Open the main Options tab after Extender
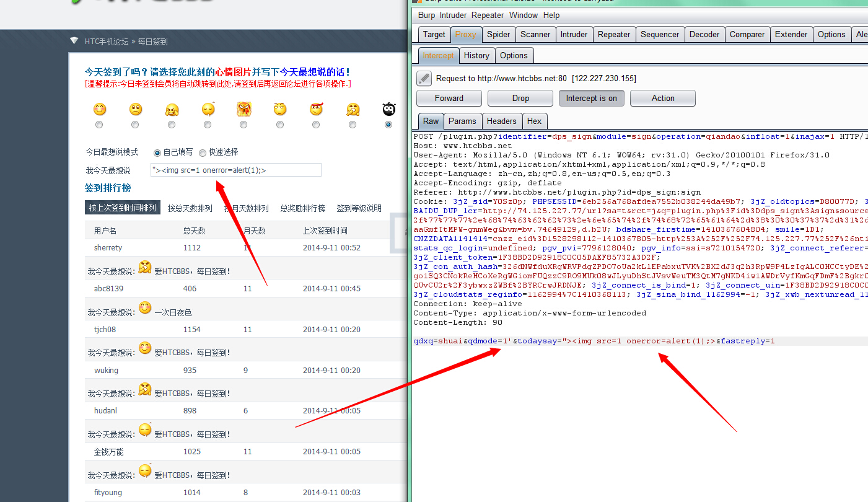The width and height of the screenshot is (868, 502). [831, 35]
